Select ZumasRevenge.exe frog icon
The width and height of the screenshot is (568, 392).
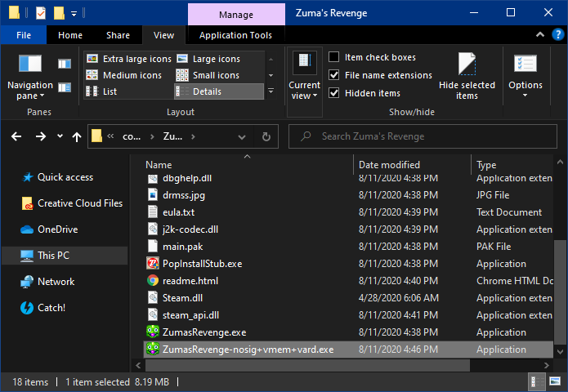tap(153, 332)
